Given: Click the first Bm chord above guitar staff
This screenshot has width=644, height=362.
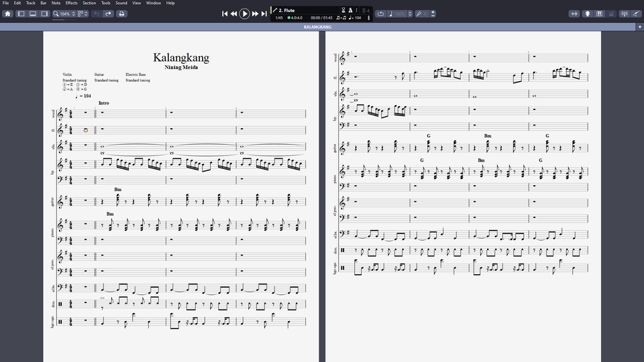Looking at the screenshot, I should (118, 189).
